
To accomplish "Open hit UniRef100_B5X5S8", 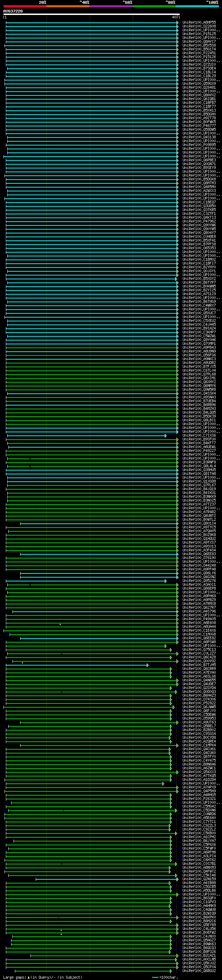I will (x=199, y=45).
